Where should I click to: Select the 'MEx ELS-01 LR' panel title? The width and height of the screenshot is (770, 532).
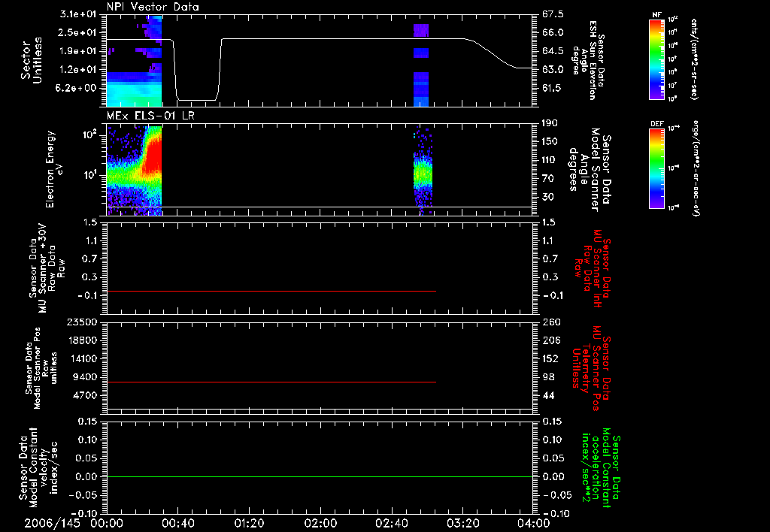(x=150, y=116)
